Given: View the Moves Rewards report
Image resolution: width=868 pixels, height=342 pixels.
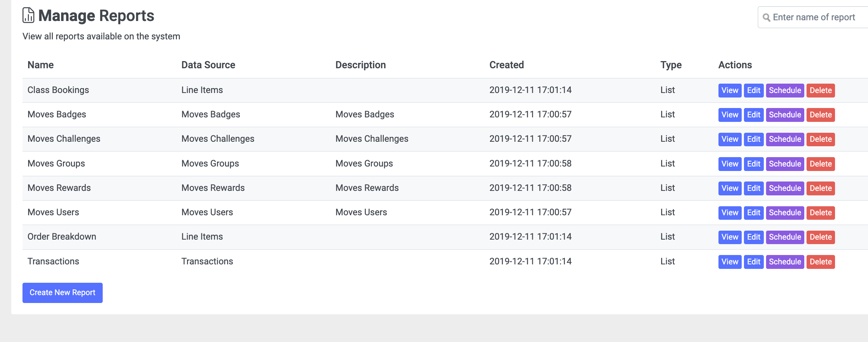Looking at the screenshot, I should (729, 188).
